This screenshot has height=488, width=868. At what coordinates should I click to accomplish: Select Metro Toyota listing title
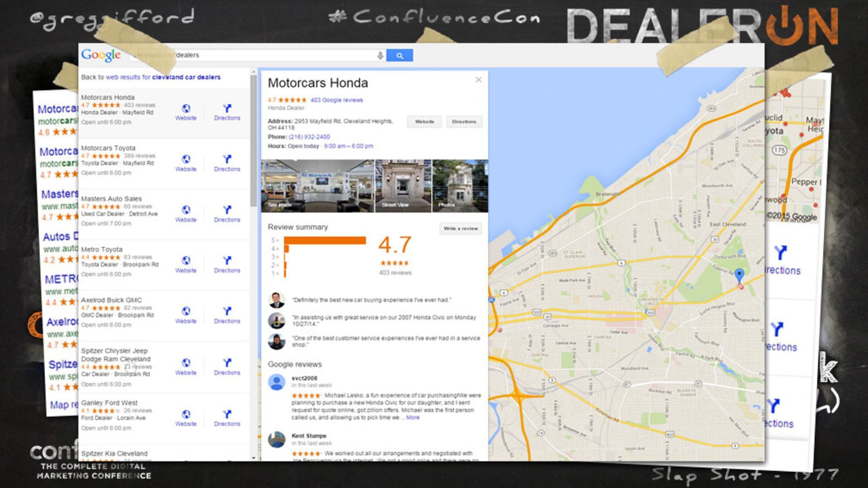click(102, 249)
